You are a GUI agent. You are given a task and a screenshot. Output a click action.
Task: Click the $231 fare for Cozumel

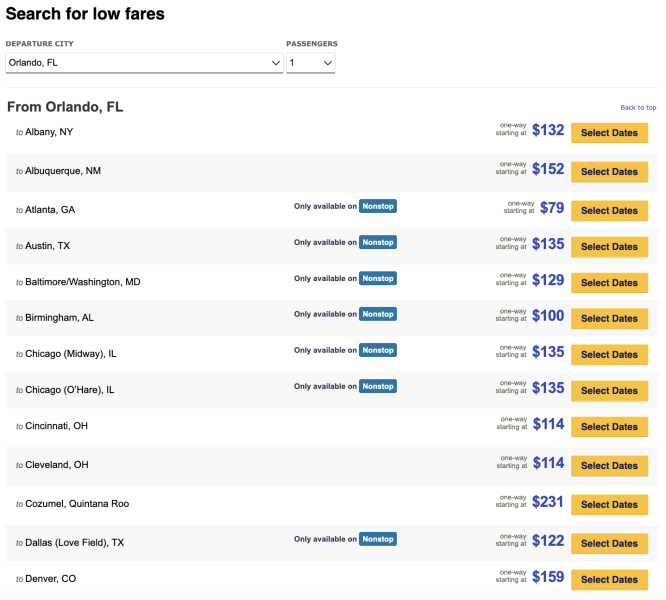click(x=548, y=501)
